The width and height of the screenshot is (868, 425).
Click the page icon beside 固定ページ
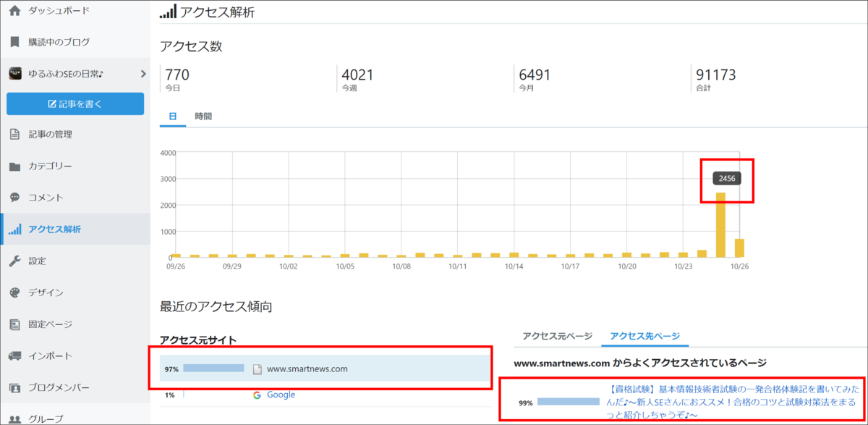tap(14, 324)
